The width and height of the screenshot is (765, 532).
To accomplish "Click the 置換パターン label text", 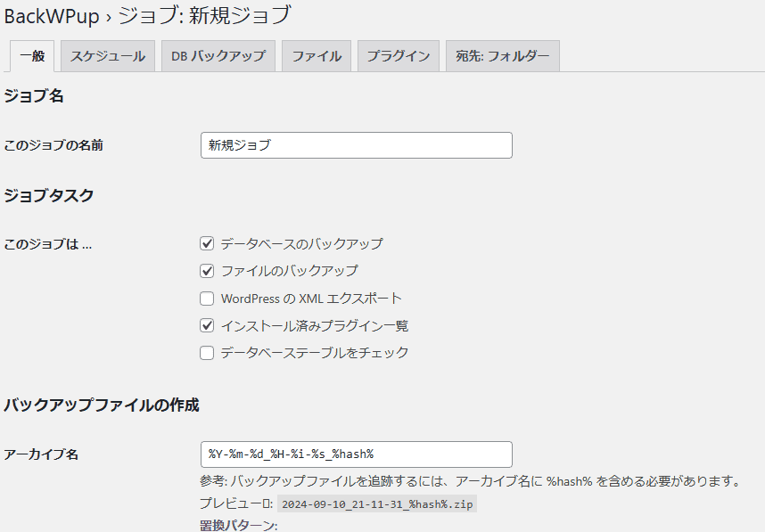I will coord(238,526).
